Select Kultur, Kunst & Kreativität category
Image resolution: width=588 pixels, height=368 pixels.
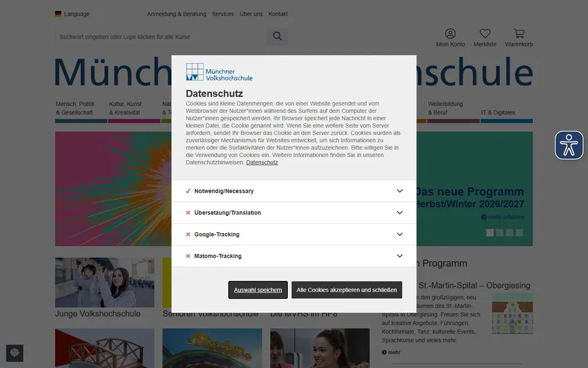tap(134, 111)
